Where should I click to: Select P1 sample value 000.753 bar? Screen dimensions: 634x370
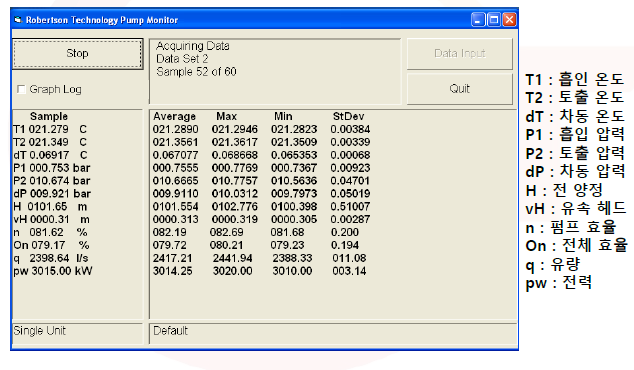pos(60,168)
